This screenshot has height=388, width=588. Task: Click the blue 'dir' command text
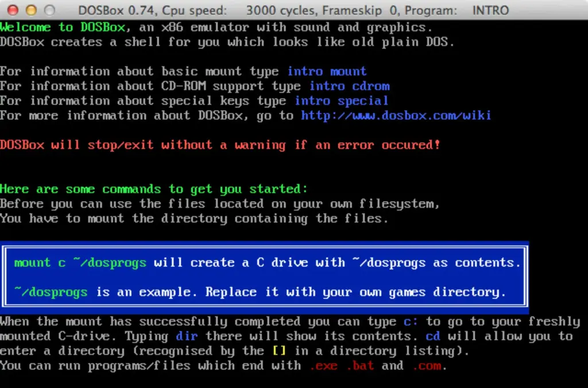(x=187, y=336)
